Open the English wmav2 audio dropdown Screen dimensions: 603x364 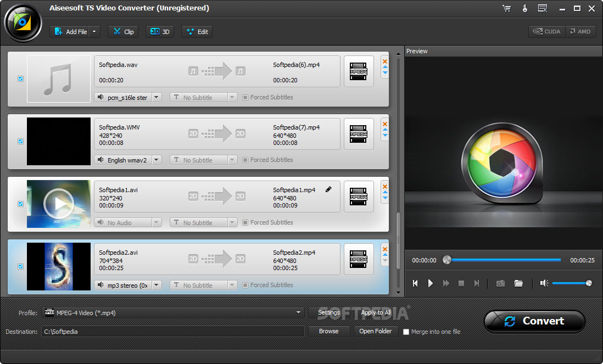[x=156, y=160]
